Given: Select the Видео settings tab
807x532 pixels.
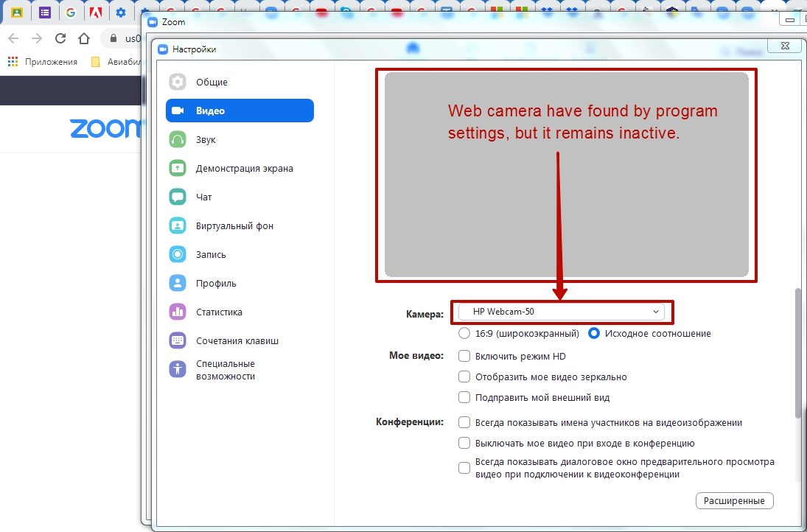Looking at the screenshot, I should coord(240,111).
